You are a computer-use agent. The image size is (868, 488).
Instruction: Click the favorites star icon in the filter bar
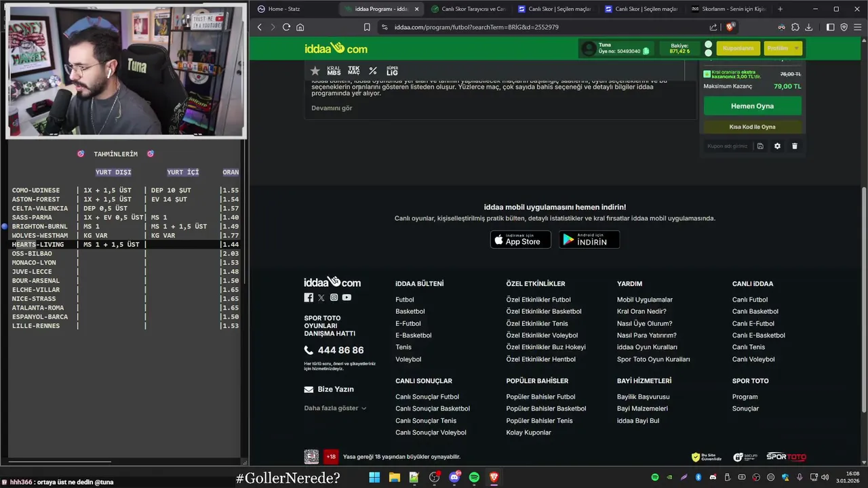pyautogui.click(x=315, y=70)
